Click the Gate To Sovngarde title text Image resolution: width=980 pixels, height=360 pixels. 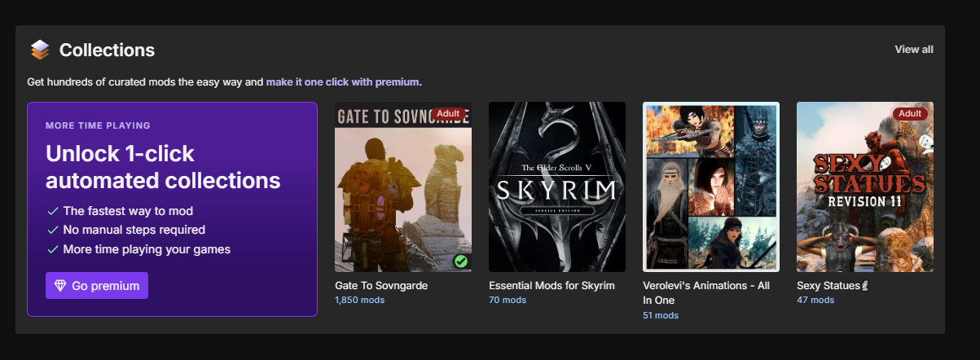[381, 286]
